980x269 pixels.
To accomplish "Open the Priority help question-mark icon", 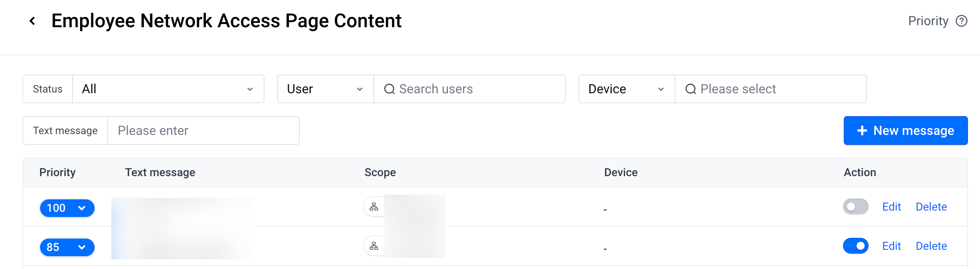I will (x=962, y=21).
